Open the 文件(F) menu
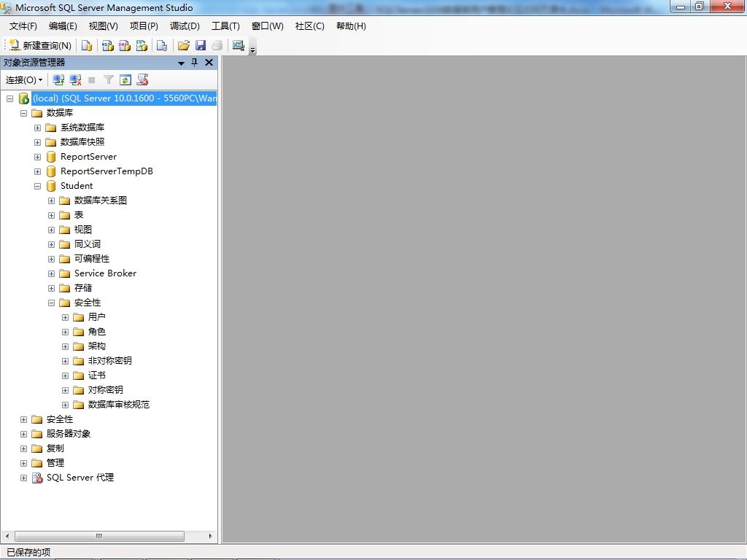Image resolution: width=747 pixels, height=560 pixels. 23,26
